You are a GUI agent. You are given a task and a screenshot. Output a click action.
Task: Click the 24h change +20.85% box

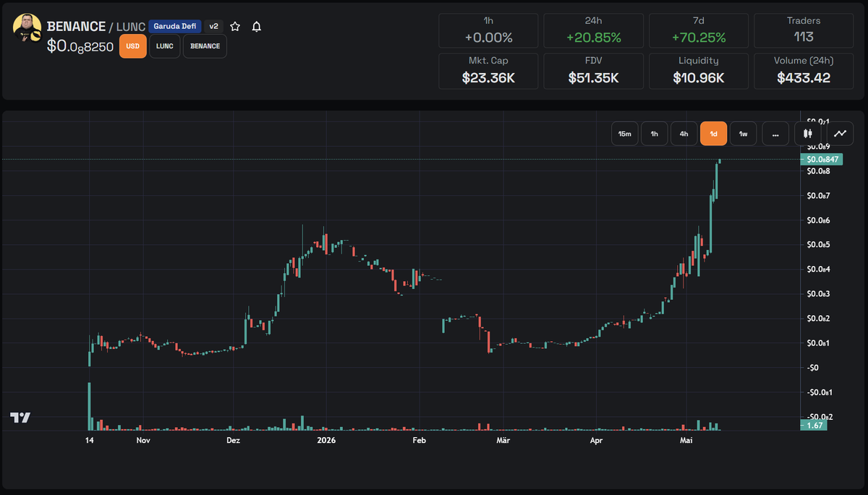coord(594,30)
